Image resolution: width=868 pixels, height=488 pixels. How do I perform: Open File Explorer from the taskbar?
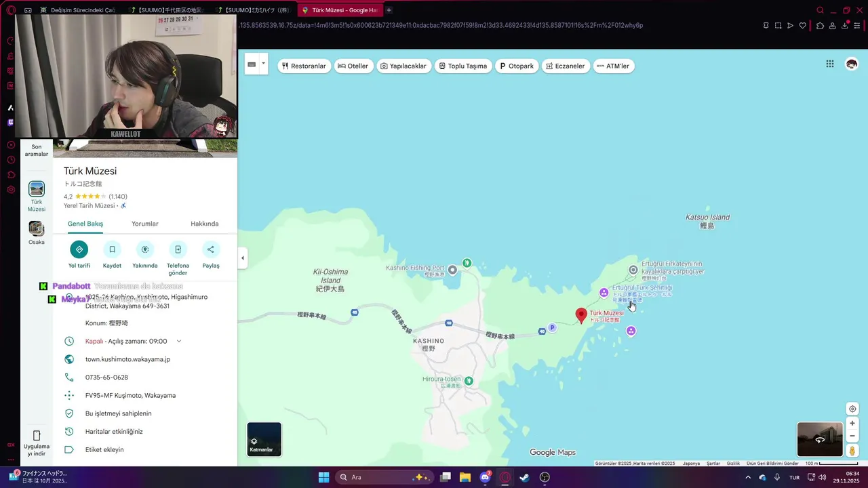(x=465, y=477)
